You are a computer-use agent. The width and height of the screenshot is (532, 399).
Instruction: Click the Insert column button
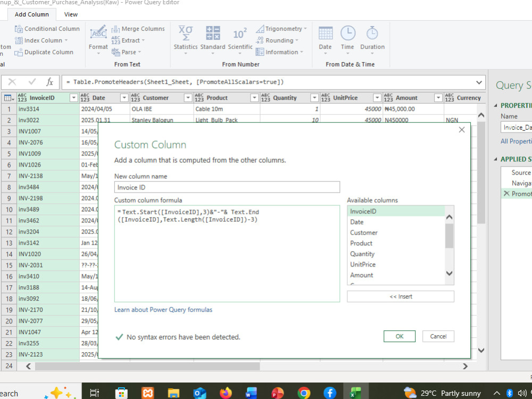401,296
